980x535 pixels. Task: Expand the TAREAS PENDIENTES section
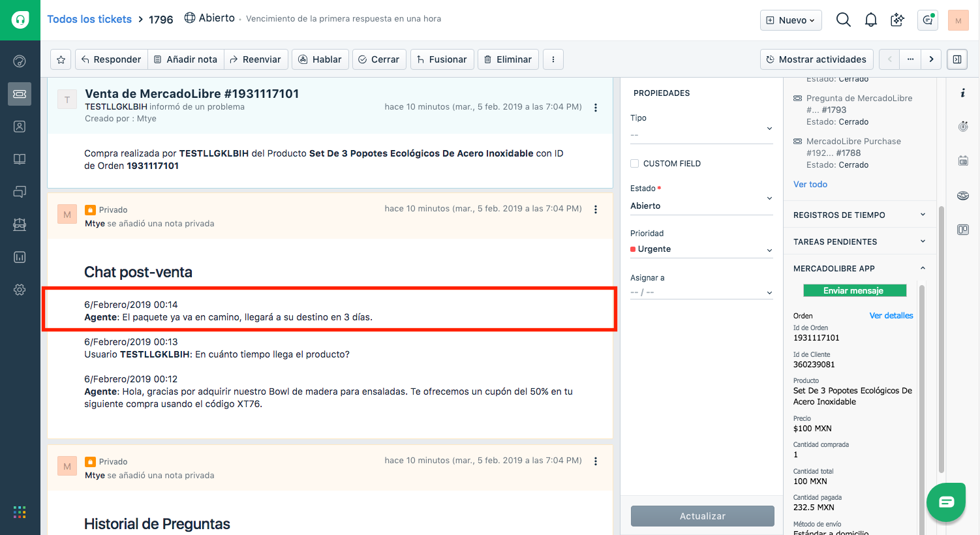point(859,241)
